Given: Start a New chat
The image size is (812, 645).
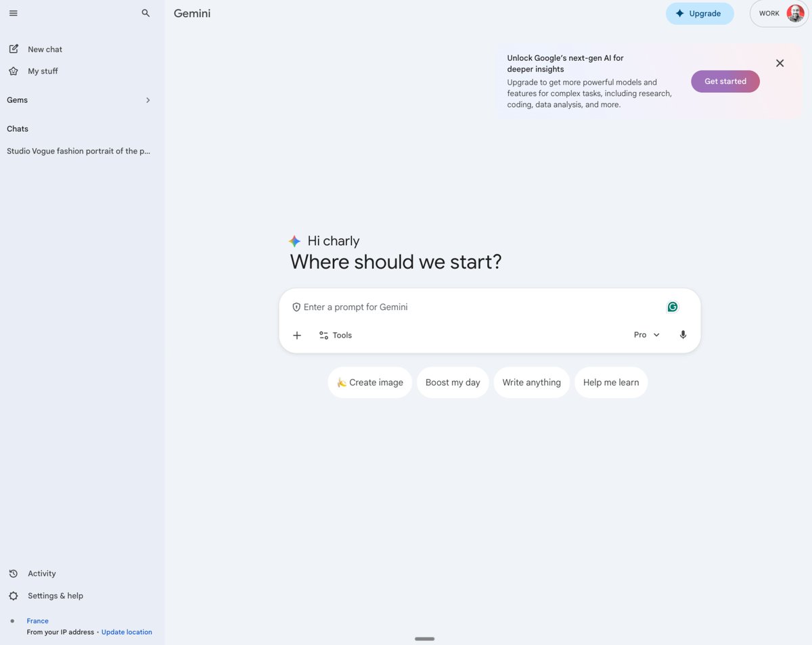Looking at the screenshot, I should 36,49.
